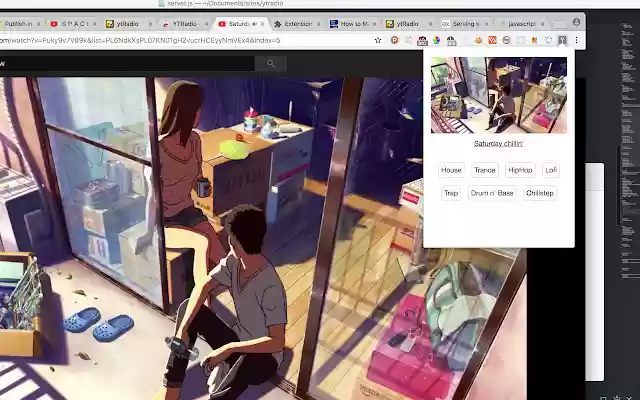
Task: Click into the YouTube search field
Action: (127, 63)
